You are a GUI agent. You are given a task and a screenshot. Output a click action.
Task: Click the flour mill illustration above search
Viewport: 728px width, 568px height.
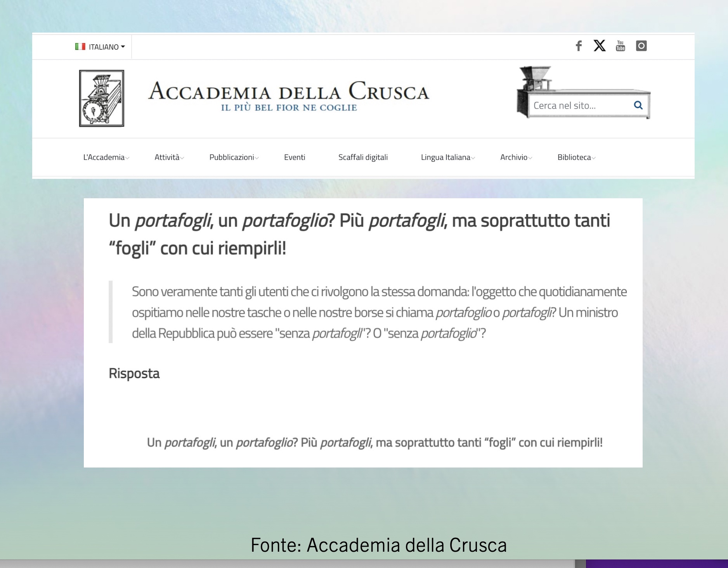coord(536,78)
